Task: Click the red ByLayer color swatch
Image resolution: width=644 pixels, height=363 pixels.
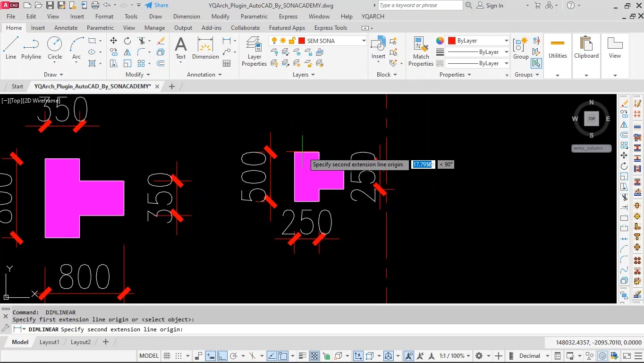Action: 452,41
